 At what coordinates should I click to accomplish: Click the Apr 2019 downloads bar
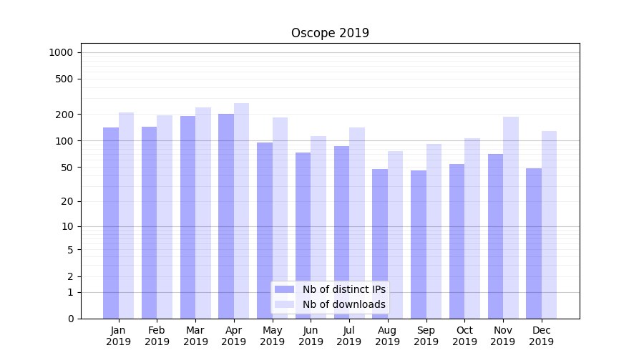click(x=241, y=211)
